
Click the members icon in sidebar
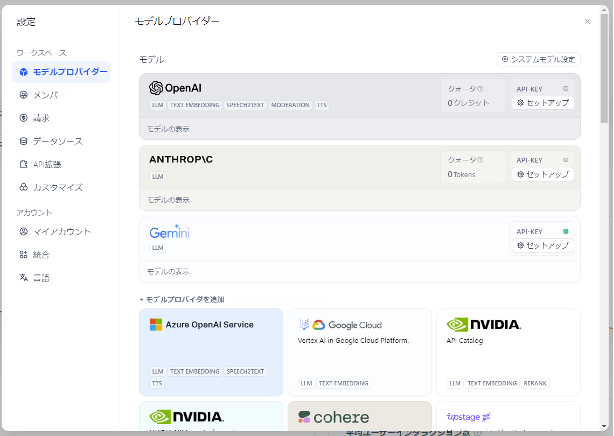[23, 95]
